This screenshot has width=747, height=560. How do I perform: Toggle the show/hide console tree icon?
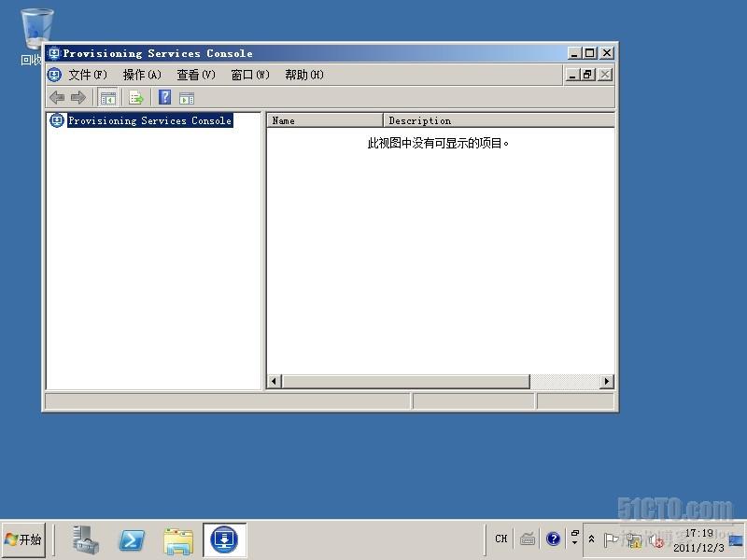pyautogui.click(x=108, y=98)
